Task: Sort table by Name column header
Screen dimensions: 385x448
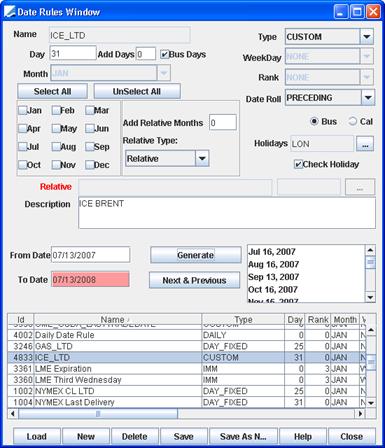Action: pos(117,319)
